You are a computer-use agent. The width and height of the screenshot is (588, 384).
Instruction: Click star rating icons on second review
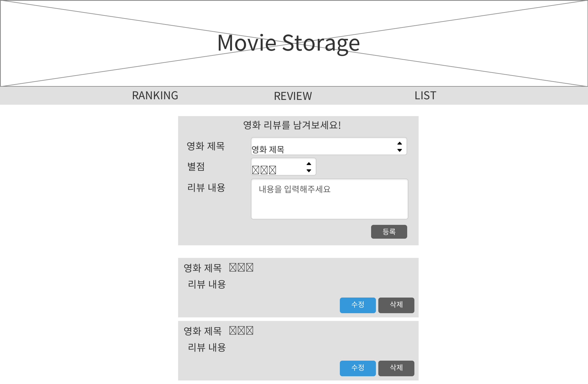[241, 331]
